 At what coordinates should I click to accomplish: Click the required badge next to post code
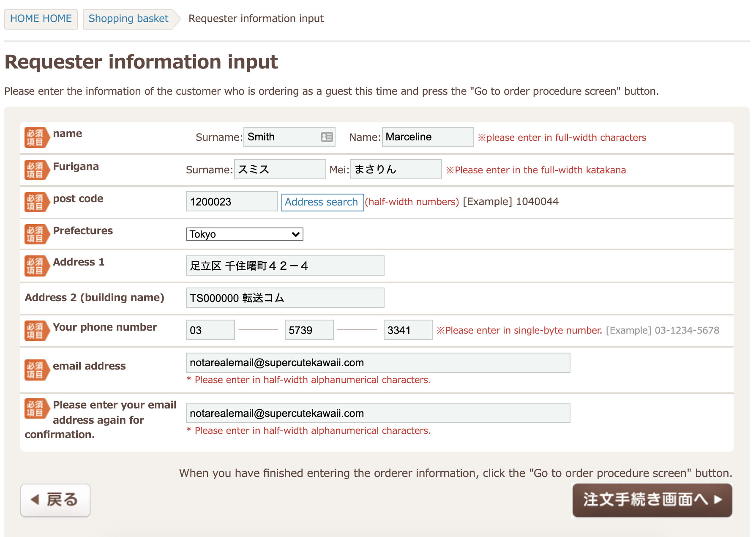pyautogui.click(x=36, y=202)
